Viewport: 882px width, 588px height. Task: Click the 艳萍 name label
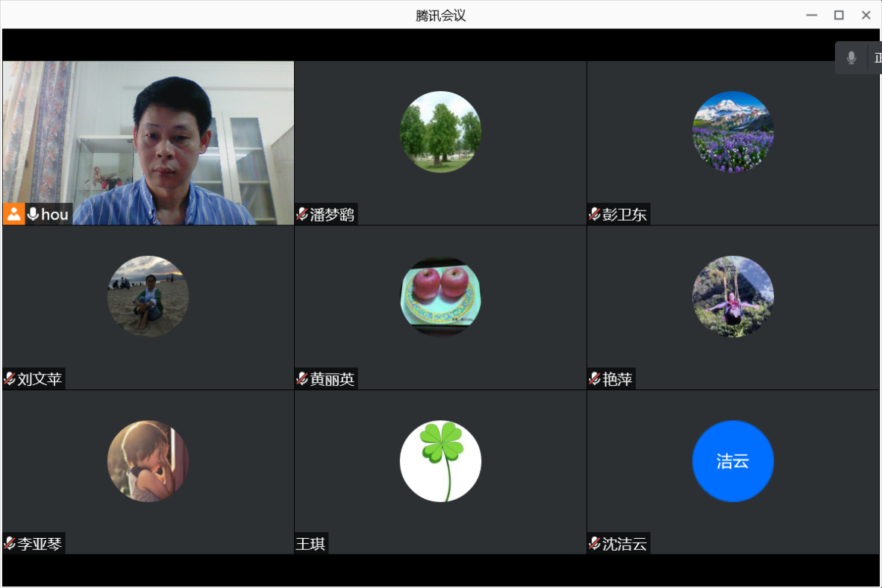pyautogui.click(x=617, y=379)
